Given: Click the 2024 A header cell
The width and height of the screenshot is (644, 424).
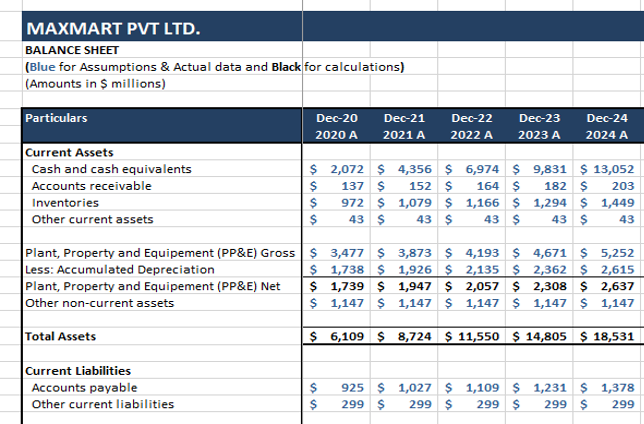Looking at the screenshot, I should (607, 135).
